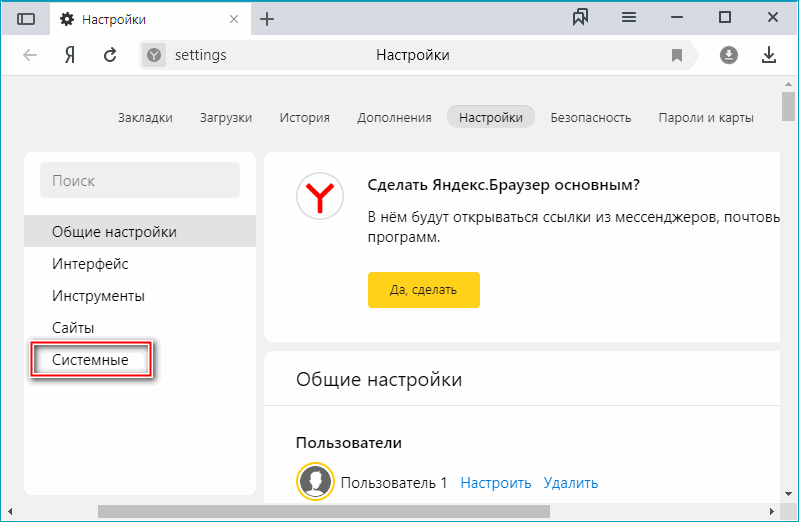This screenshot has width=799, height=522.
Task: Click the vertical scrollbar thumb
Action: point(788,106)
